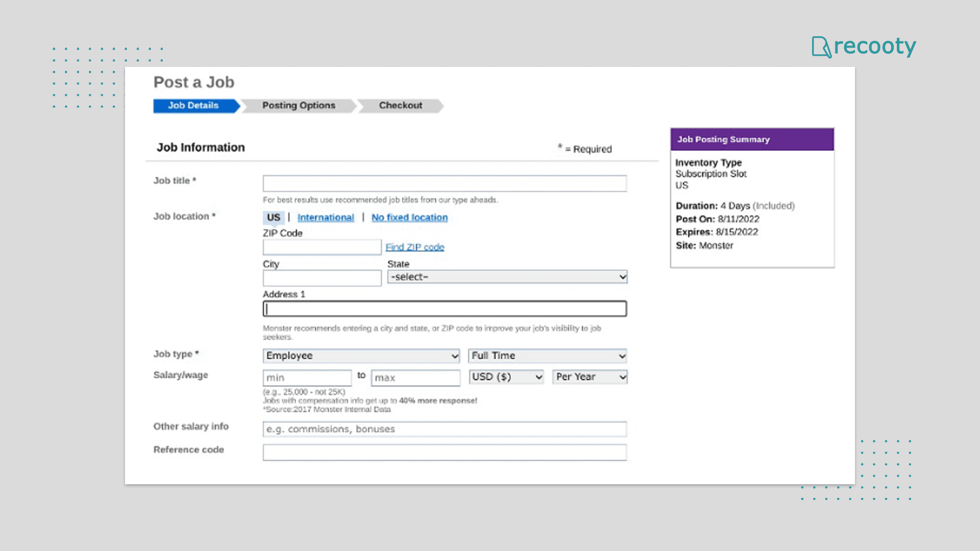Screen dimensions: 980x551
Task: Open the USD ($) currency dropdown
Action: click(506, 377)
